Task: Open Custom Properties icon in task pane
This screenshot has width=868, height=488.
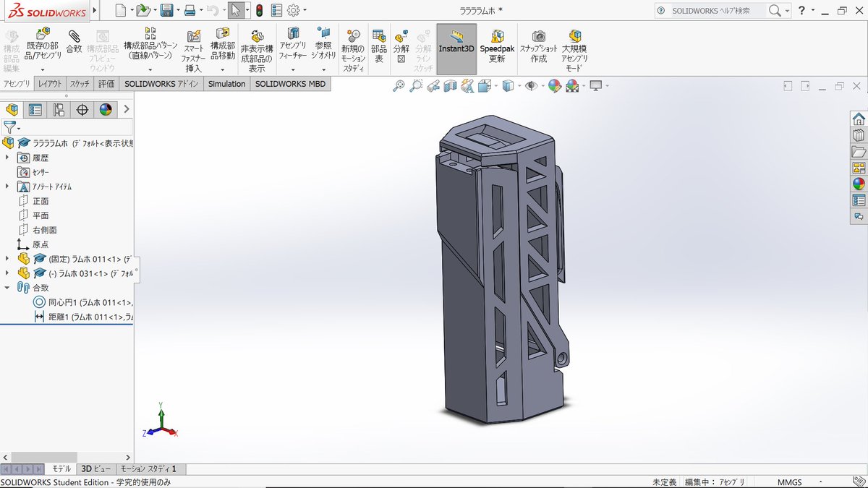Action: [x=859, y=200]
